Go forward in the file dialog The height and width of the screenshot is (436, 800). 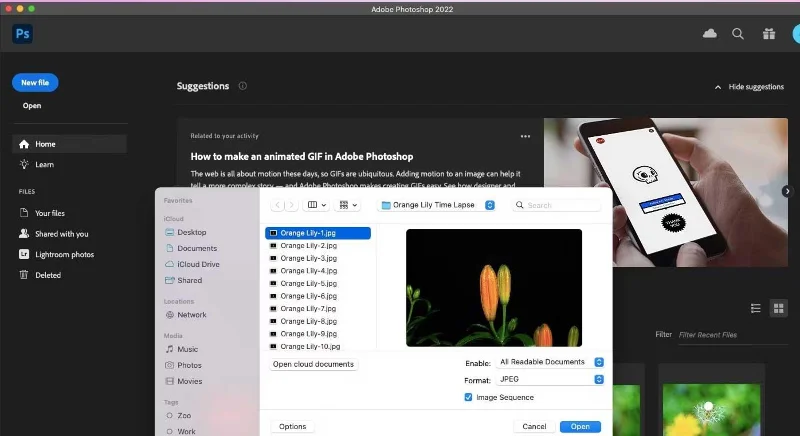point(291,205)
